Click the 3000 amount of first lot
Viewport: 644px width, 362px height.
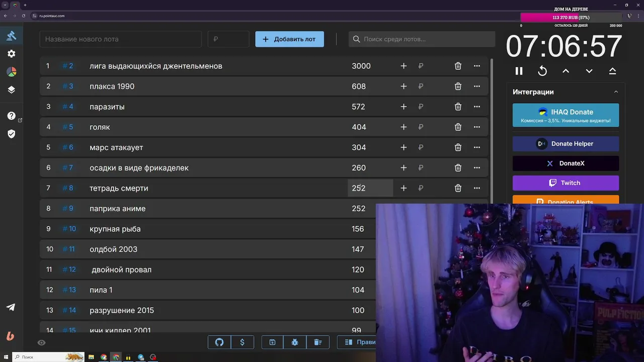[361, 66]
